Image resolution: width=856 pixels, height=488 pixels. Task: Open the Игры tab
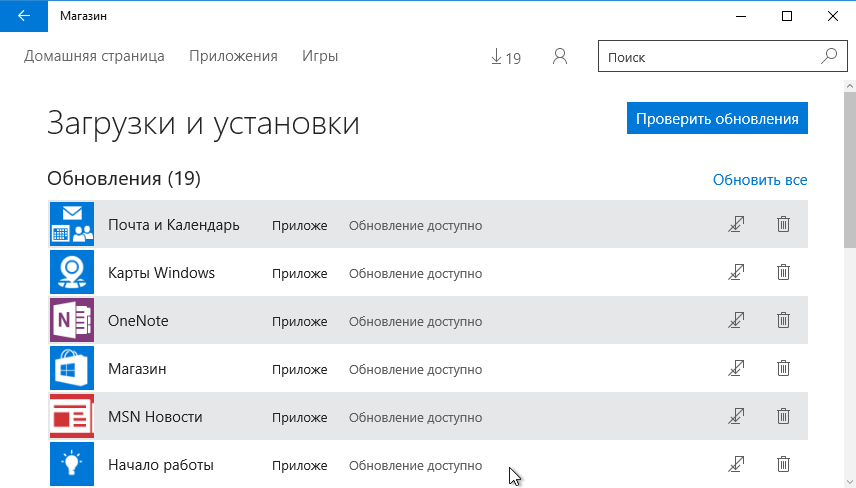[320, 56]
